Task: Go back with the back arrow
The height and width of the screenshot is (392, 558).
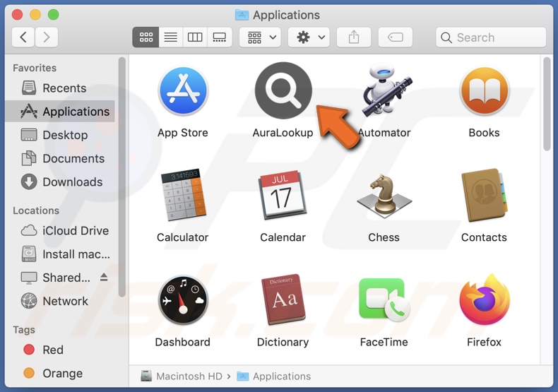Action: click(23, 37)
